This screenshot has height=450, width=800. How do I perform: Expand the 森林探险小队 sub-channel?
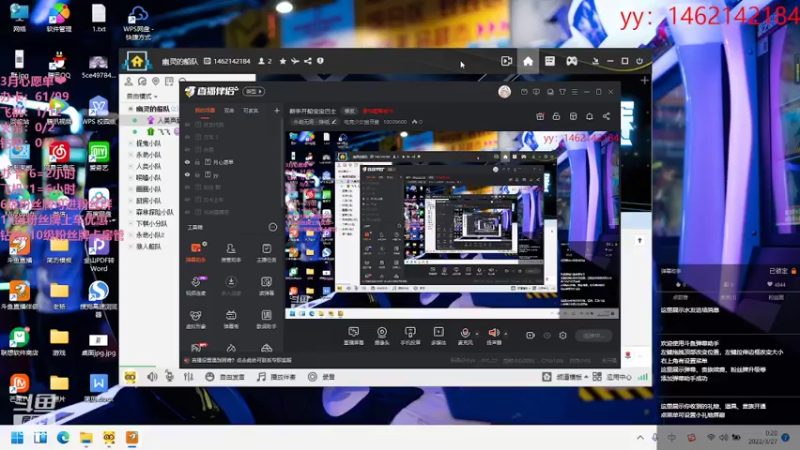[131, 212]
